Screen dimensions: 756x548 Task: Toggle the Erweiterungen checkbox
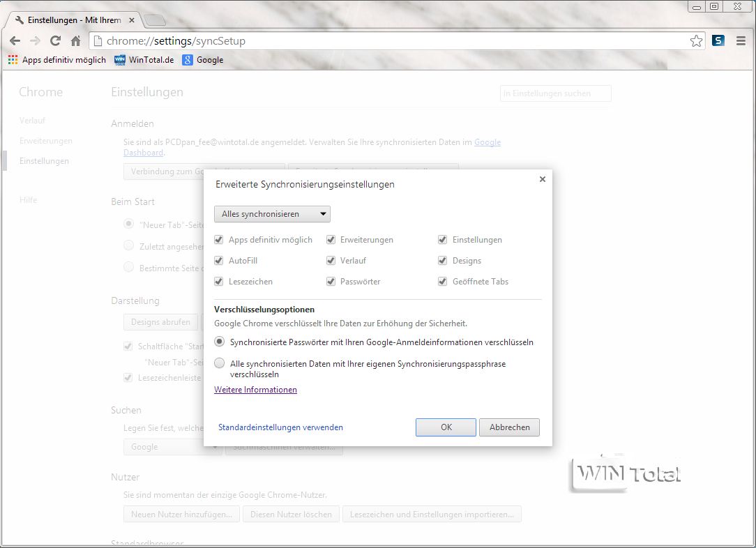click(331, 240)
